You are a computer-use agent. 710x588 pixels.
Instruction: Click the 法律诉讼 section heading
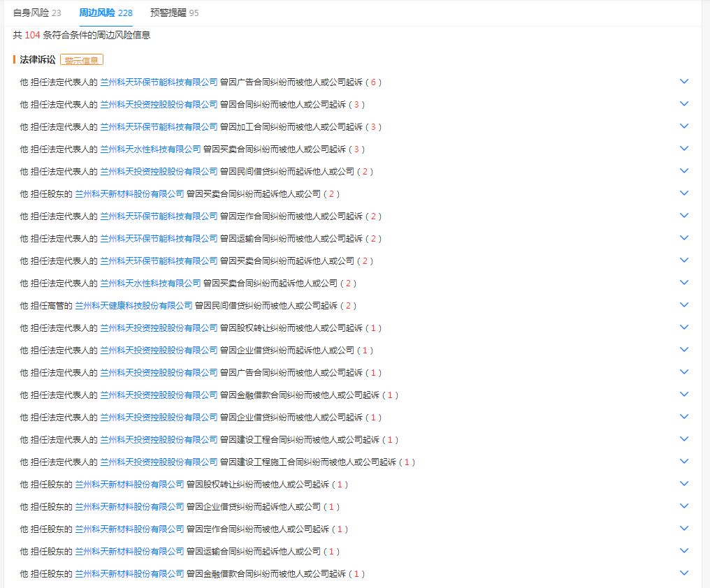pyautogui.click(x=38, y=60)
